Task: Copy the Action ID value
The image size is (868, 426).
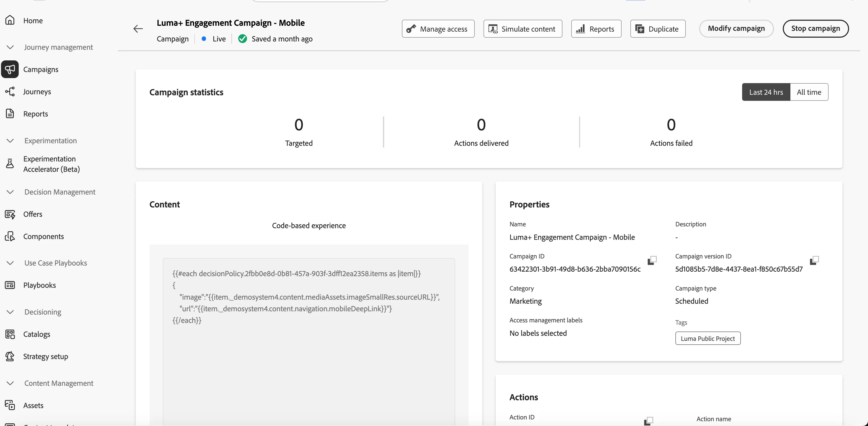Action: (x=649, y=421)
